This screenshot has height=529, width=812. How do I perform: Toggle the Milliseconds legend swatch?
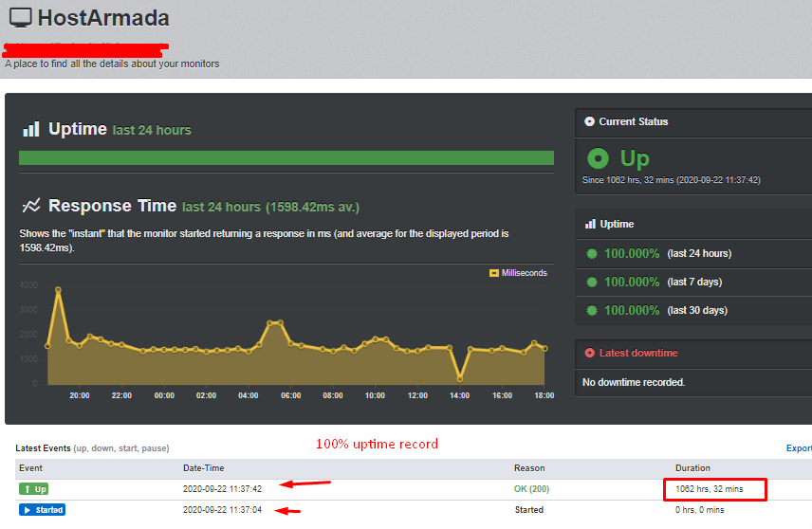coord(494,273)
